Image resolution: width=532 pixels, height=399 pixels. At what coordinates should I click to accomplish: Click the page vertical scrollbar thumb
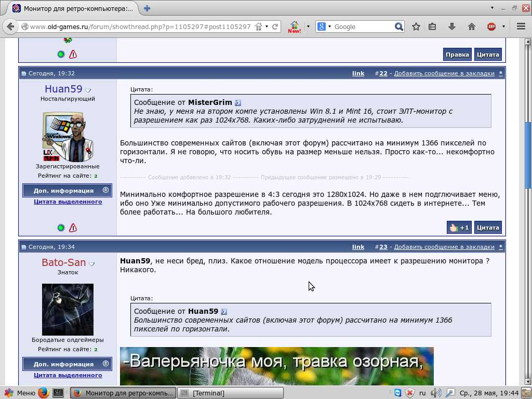tap(528, 154)
